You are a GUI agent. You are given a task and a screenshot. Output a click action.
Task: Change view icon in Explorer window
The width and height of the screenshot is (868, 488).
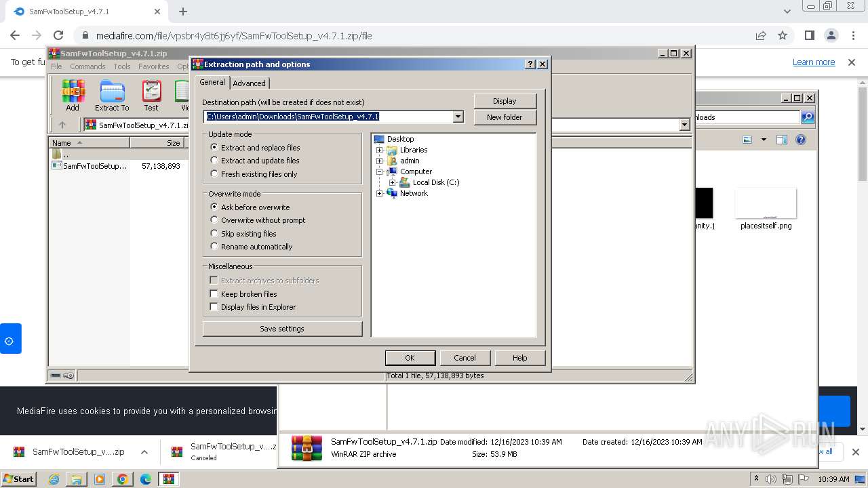[x=747, y=140]
